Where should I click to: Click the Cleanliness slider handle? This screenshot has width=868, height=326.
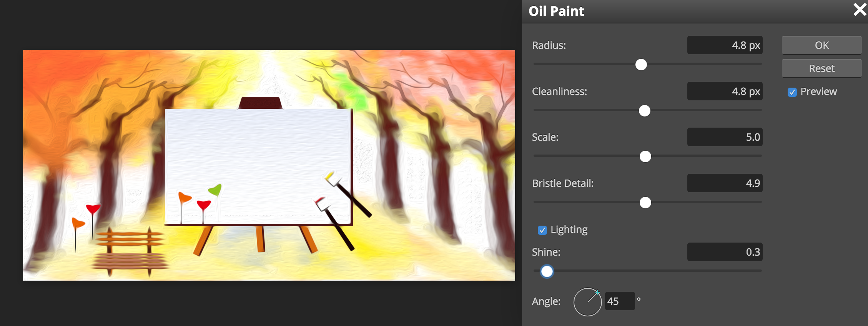pyautogui.click(x=644, y=111)
